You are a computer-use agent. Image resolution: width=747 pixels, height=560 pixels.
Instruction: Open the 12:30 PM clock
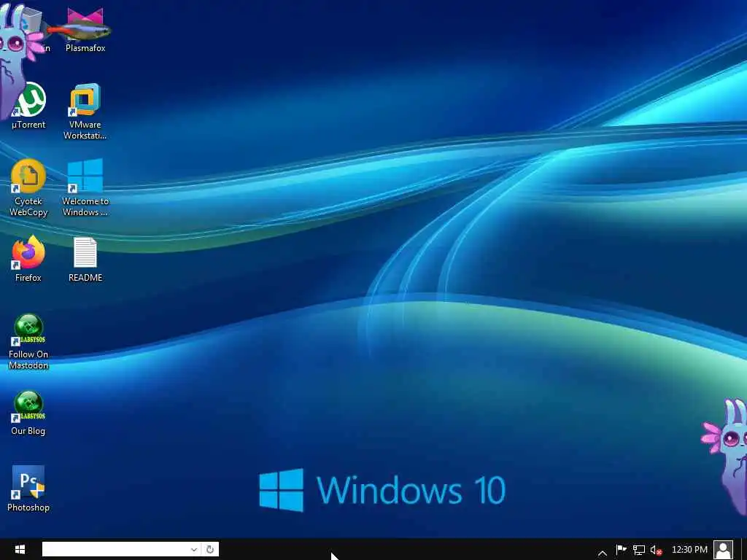click(x=689, y=550)
